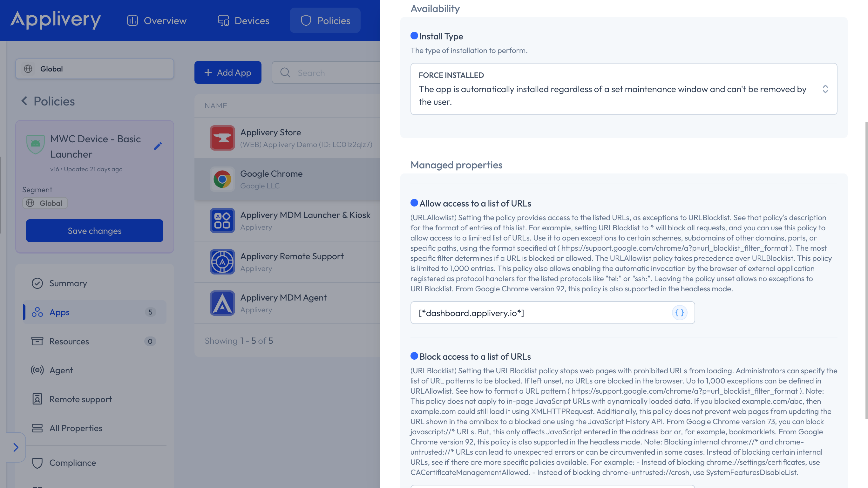The width and height of the screenshot is (868, 488).
Task: Select the Compliance shield icon
Action: pyautogui.click(x=37, y=463)
